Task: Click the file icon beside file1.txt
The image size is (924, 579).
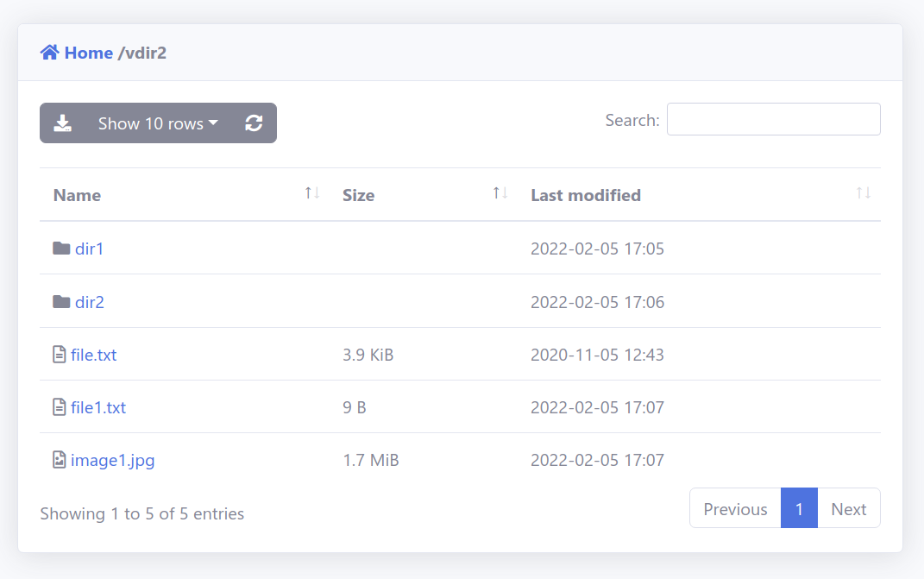Action: [58, 406]
